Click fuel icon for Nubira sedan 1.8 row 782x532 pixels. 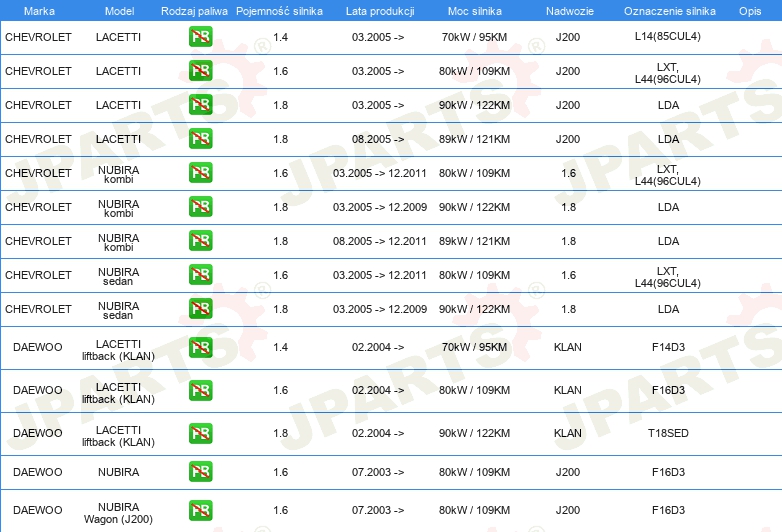tap(200, 309)
